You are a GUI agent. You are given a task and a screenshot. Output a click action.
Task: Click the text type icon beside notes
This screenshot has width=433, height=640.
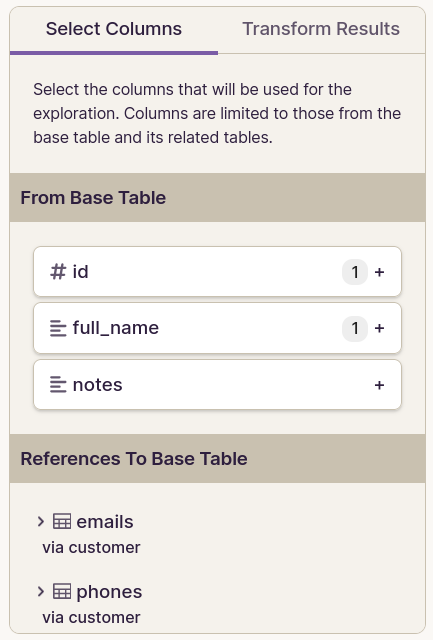[58, 384]
